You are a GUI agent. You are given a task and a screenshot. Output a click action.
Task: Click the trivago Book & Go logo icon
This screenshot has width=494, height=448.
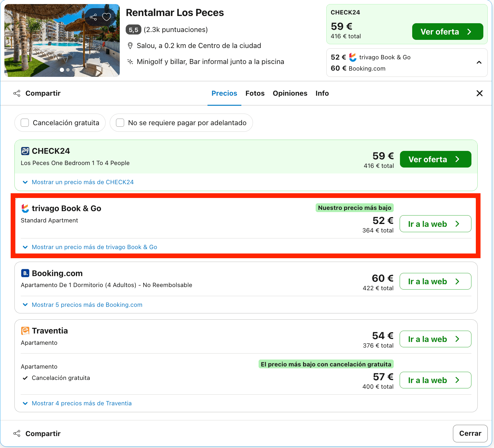25,208
